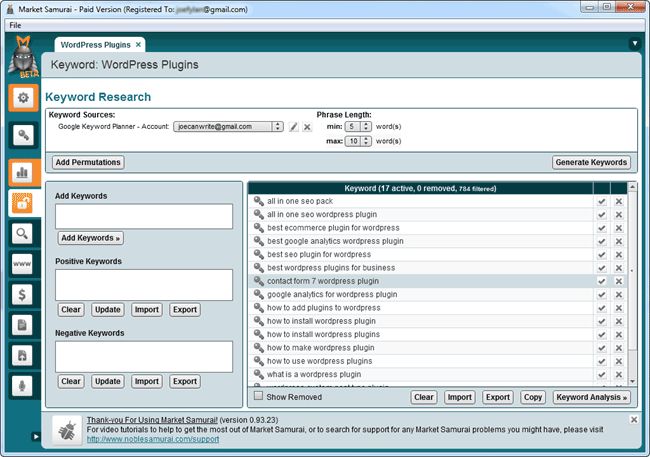650x457 pixels.
Task: Remove the Google Keyword Planner account
Action: [x=307, y=127]
